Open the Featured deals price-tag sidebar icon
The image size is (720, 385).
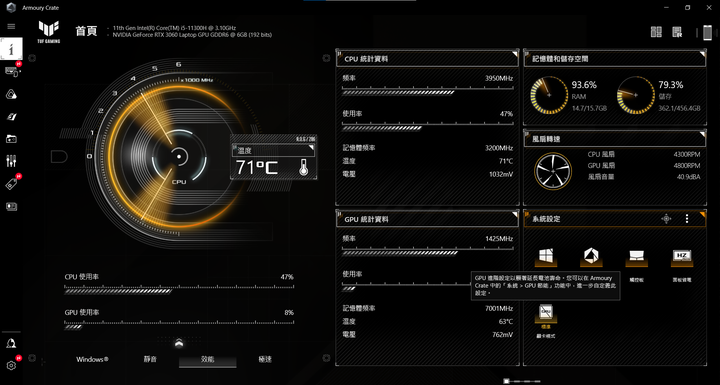11,184
